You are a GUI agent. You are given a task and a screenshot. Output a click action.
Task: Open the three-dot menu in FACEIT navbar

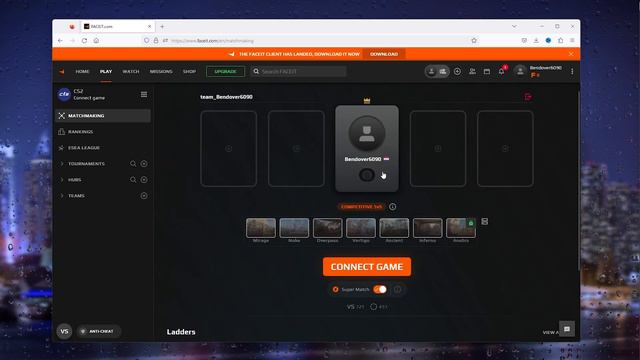pos(572,71)
